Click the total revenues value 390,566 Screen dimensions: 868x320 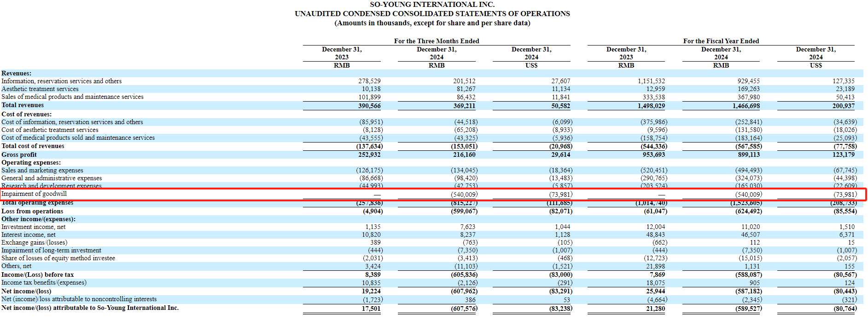click(x=369, y=106)
